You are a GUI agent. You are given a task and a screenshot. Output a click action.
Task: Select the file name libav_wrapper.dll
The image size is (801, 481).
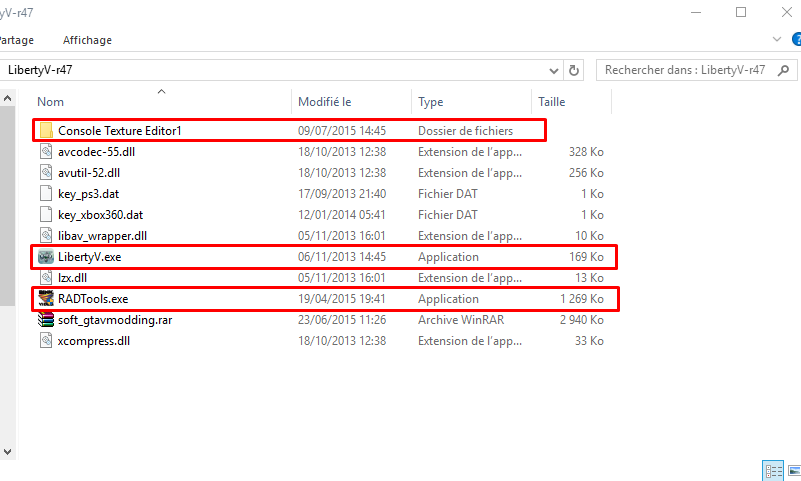coord(102,236)
